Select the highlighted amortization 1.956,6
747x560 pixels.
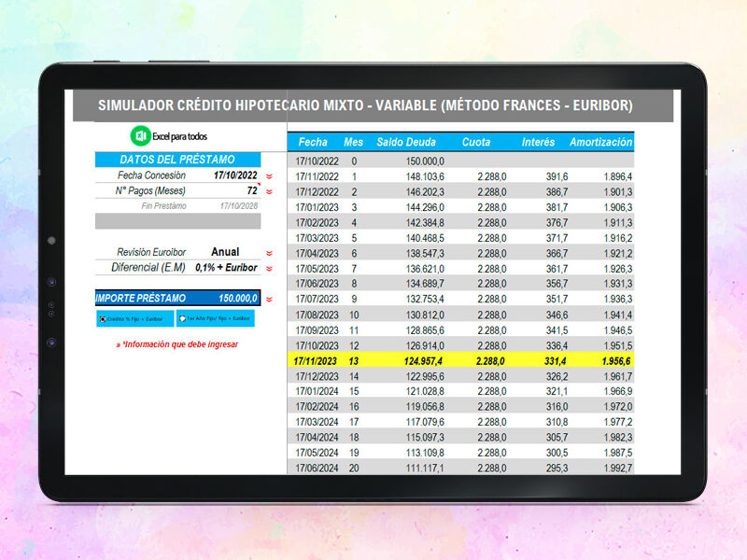[616, 361]
